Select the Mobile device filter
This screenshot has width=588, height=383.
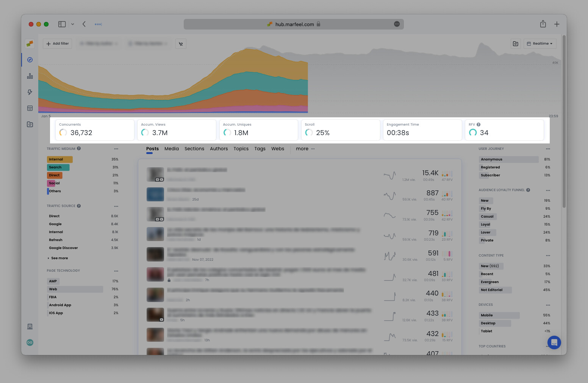click(x=487, y=315)
